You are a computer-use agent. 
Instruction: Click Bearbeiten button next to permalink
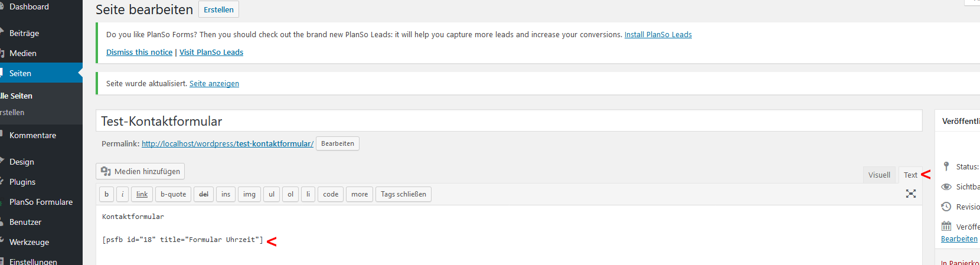pos(338,143)
